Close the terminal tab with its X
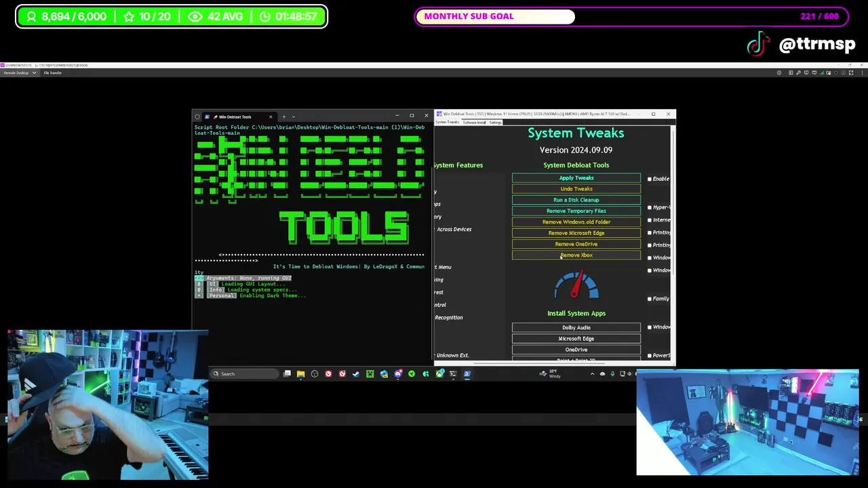 pyautogui.click(x=271, y=117)
